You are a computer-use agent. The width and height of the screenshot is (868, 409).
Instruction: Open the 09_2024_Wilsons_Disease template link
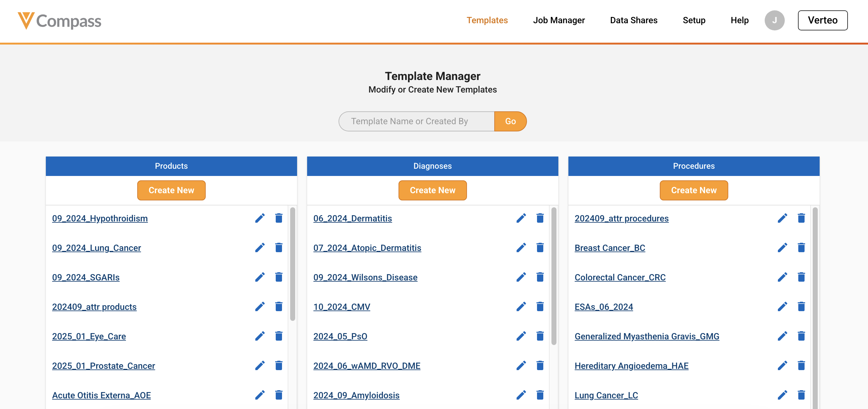click(x=365, y=277)
